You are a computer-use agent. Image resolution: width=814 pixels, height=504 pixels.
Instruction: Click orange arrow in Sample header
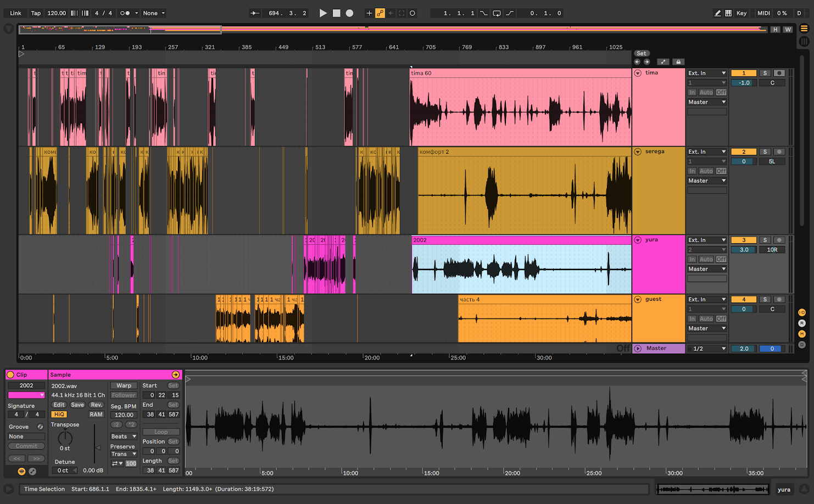click(176, 374)
